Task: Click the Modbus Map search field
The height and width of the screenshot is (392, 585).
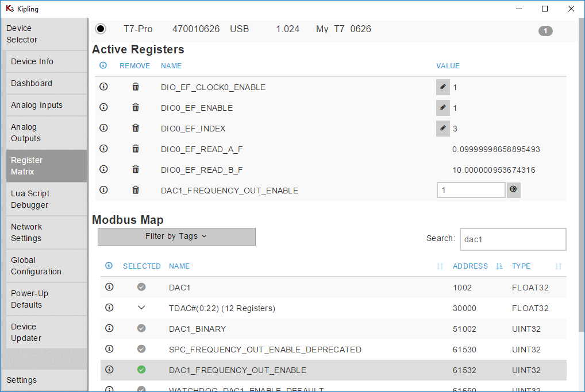Action: [513, 239]
